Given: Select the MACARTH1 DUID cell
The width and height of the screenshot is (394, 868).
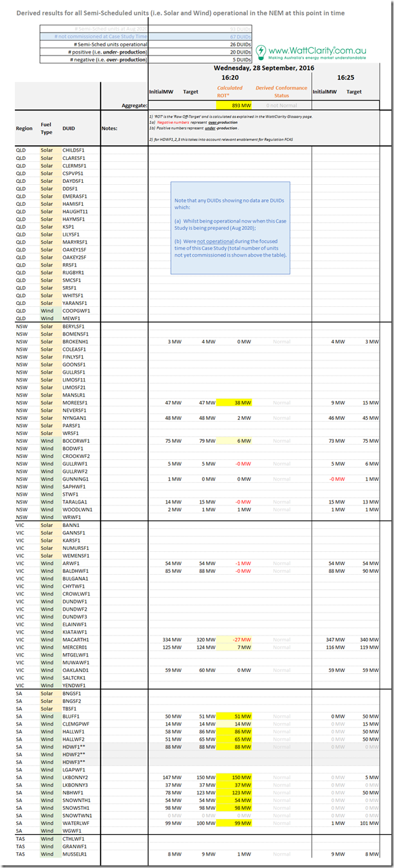Looking at the screenshot, I should tap(76, 639).
